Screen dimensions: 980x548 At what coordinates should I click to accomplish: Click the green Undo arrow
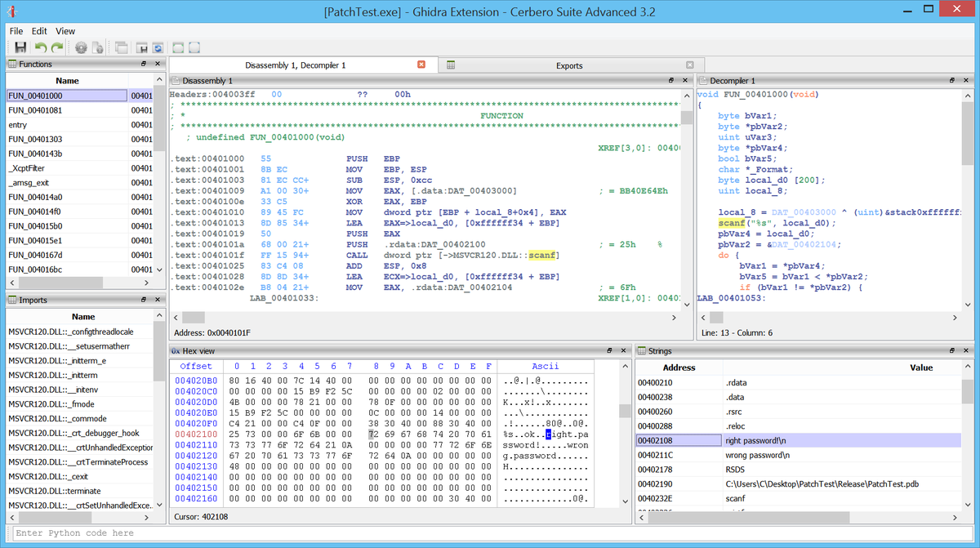coord(41,48)
